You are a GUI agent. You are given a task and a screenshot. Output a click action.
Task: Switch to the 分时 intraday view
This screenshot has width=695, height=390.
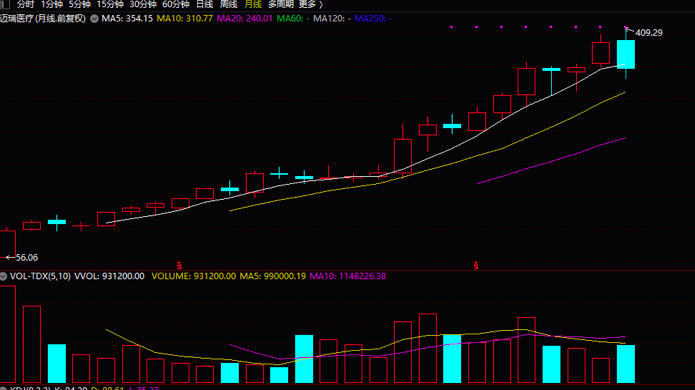(x=25, y=4)
